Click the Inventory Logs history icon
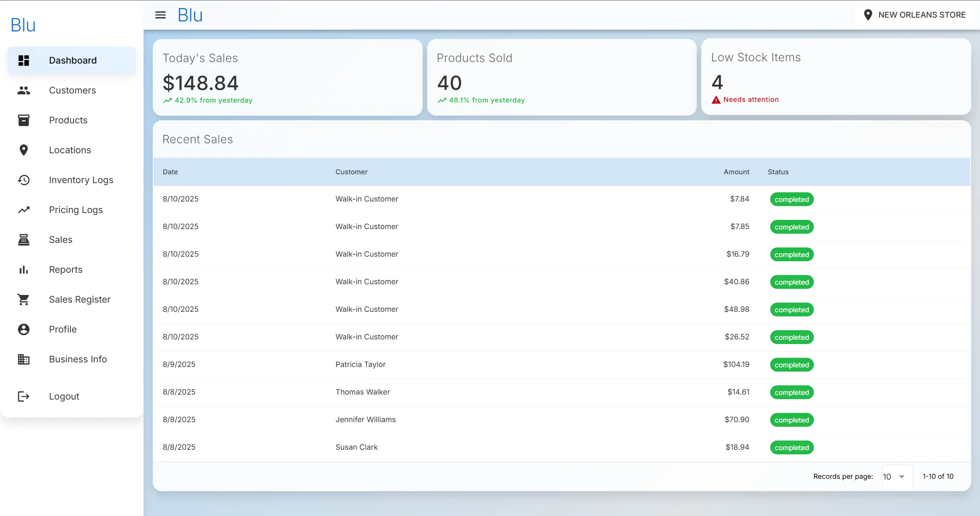The height and width of the screenshot is (516, 980). pos(24,180)
